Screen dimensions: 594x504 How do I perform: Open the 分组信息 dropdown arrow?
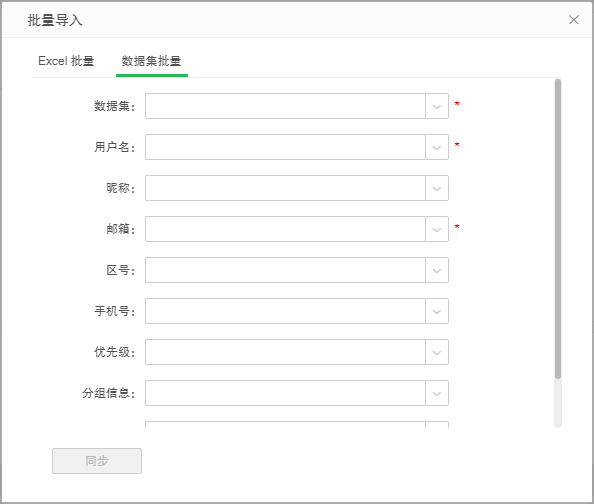437,393
